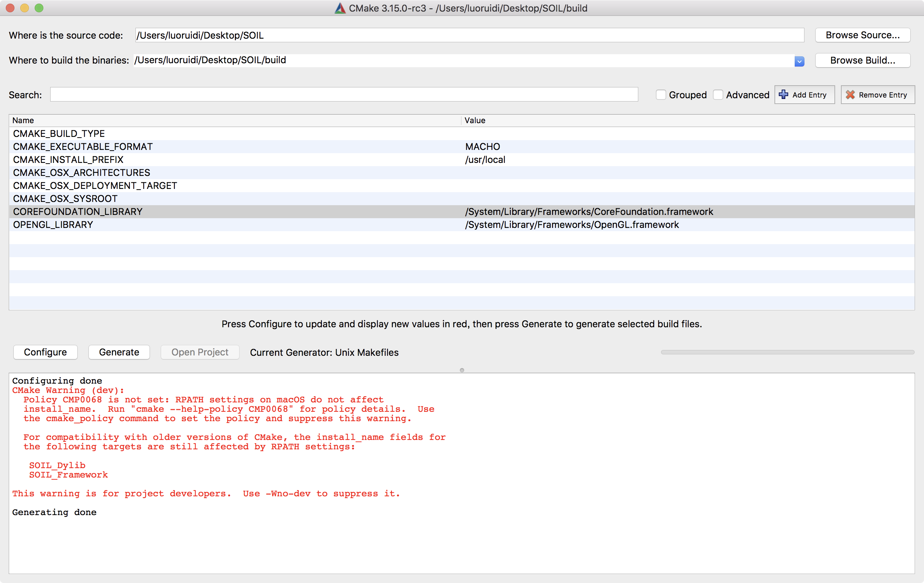Click the splitter handle above the output log
Image resolution: width=924 pixels, height=583 pixels.
462,370
